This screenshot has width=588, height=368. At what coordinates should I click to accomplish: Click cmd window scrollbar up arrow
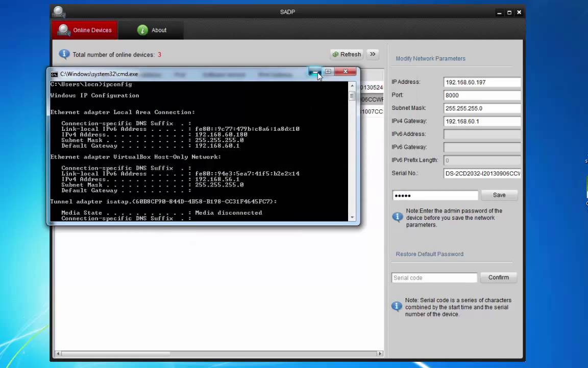[x=352, y=86]
